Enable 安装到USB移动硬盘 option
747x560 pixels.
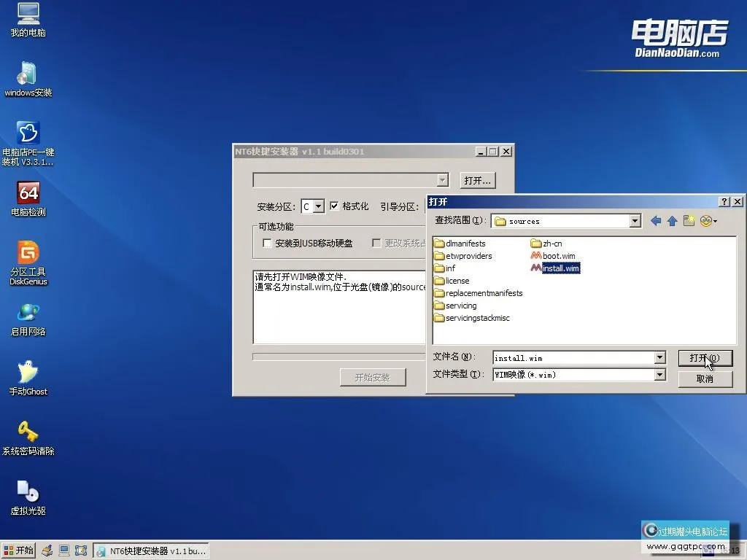[x=267, y=243]
